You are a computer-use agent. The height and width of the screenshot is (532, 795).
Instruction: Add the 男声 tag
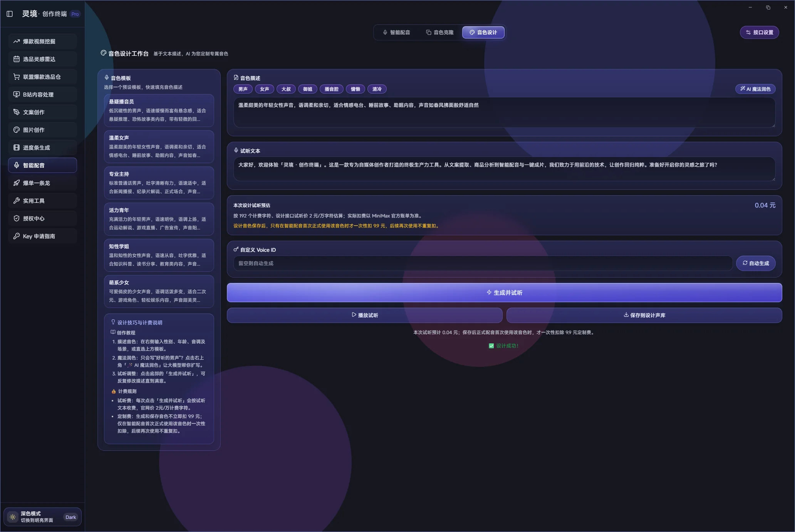[243, 89]
